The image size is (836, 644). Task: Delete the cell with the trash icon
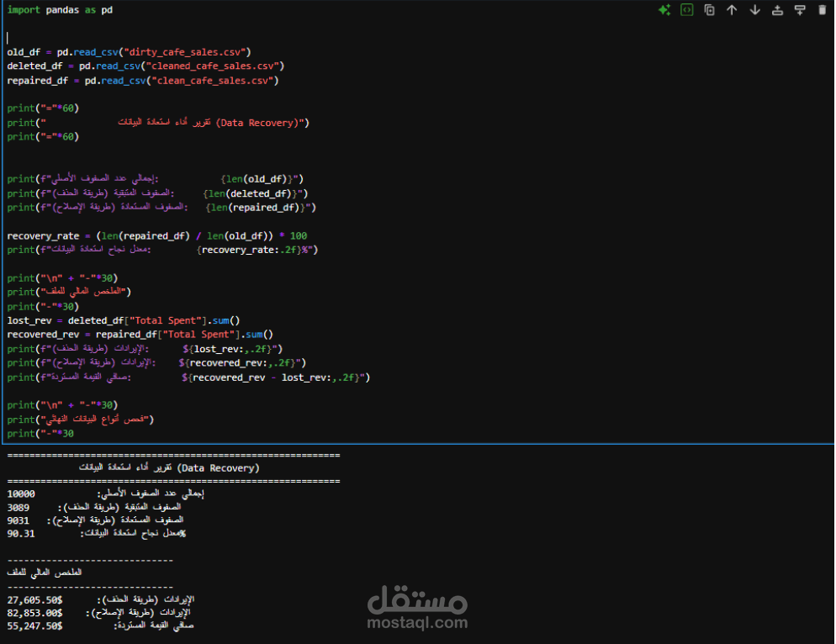coord(823,10)
